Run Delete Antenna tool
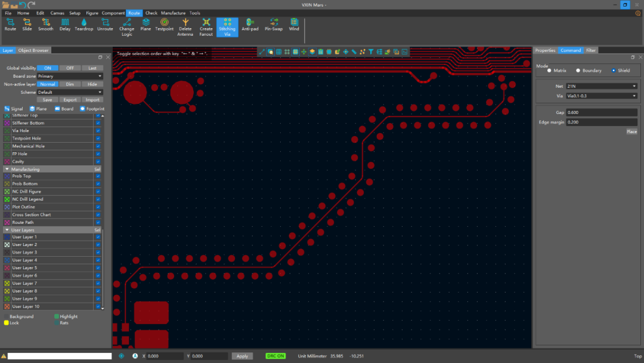The image size is (644, 363). pos(185,27)
